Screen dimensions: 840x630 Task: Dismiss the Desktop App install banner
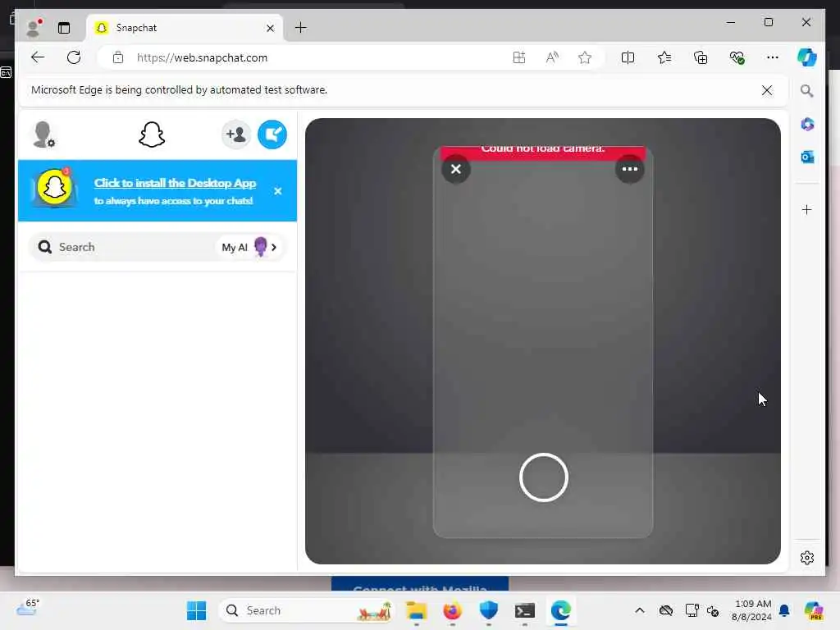[x=277, y=191]
